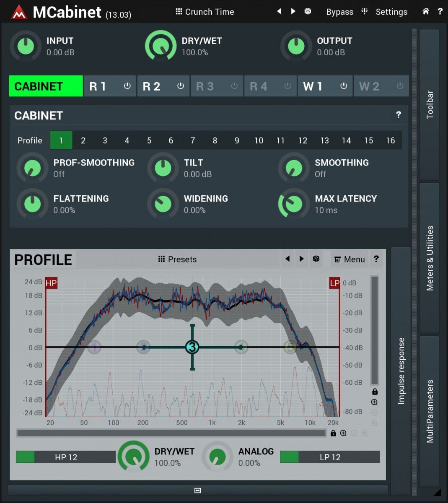The image size is (448, 503).
Task: Expand the bottom panel using the arrow
Action: pos(197,490)
